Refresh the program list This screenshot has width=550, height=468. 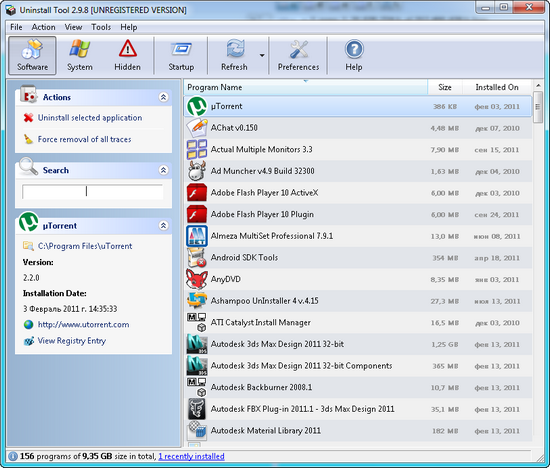pos(234,55)
